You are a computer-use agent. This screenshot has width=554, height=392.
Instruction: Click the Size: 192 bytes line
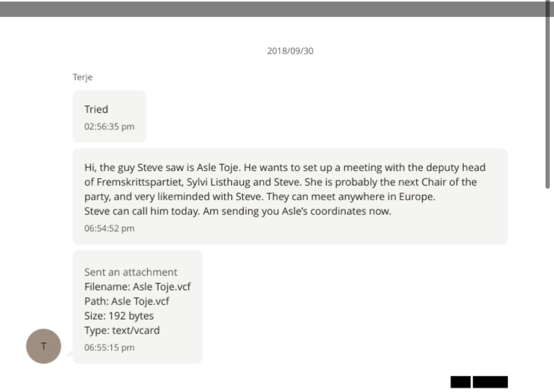pyautogui.click(x=119, y=315)
